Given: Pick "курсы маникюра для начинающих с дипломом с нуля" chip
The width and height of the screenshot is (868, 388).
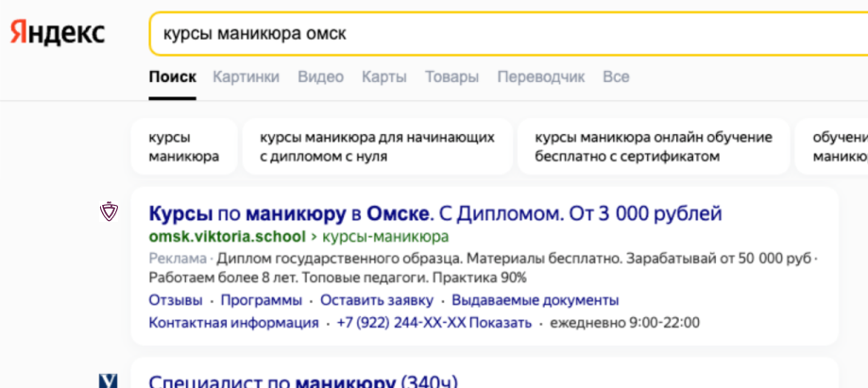Looking at the screenshot, I should coord(378,146).
